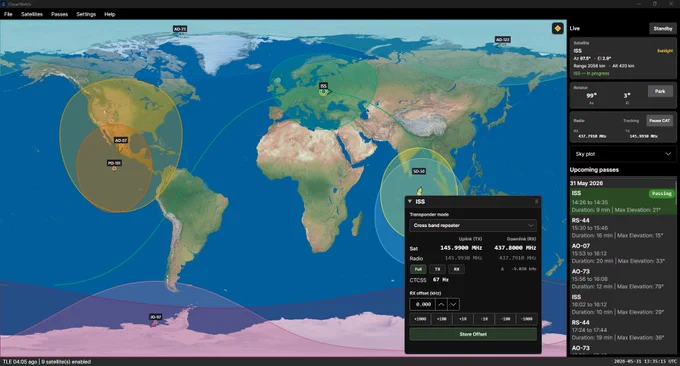Decrease RX offset with down arrow
This screenshot has width=680, height=366.
(453, 304)
